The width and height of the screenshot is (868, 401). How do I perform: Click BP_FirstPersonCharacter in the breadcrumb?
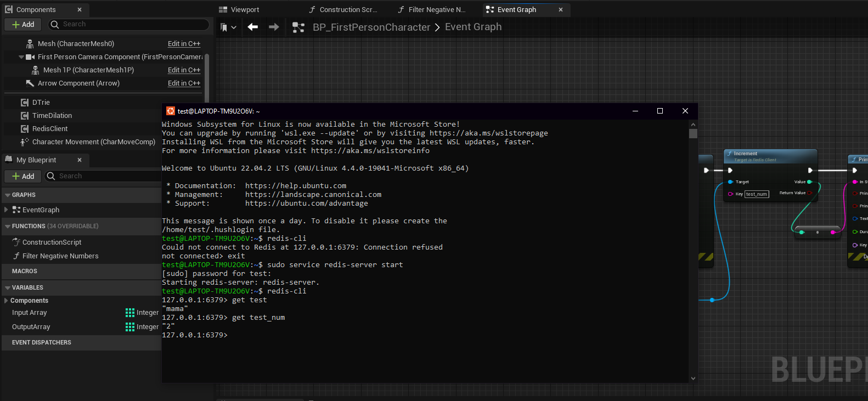pos(371,27)
